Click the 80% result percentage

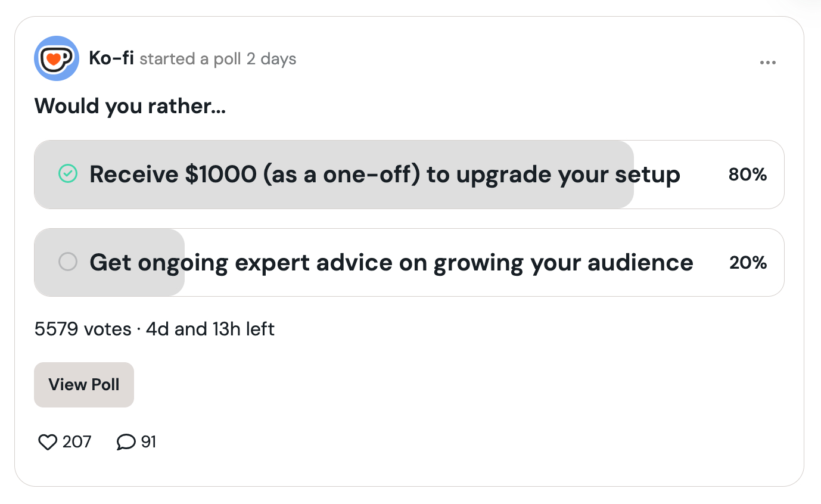click(x=747, y=175)
